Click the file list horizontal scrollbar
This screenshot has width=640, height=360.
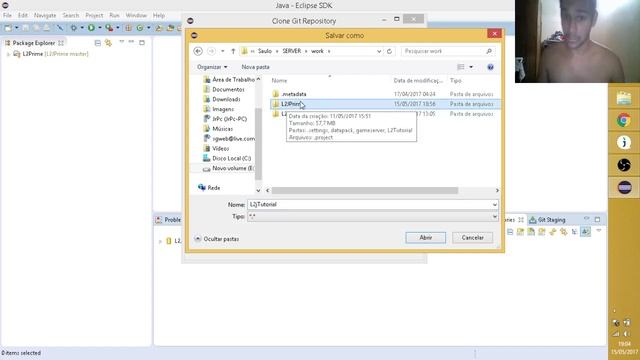[x=365, y=191]
